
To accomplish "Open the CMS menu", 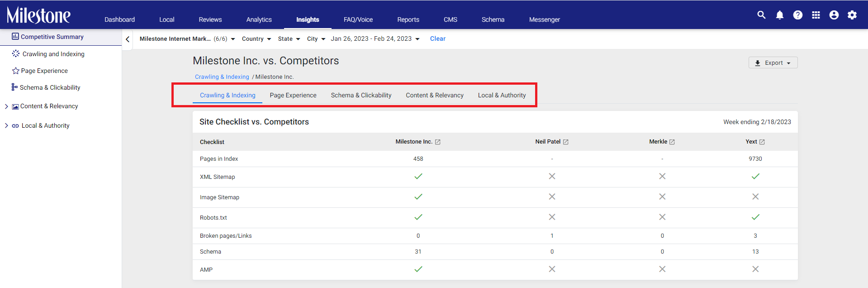I will [451, 19].
